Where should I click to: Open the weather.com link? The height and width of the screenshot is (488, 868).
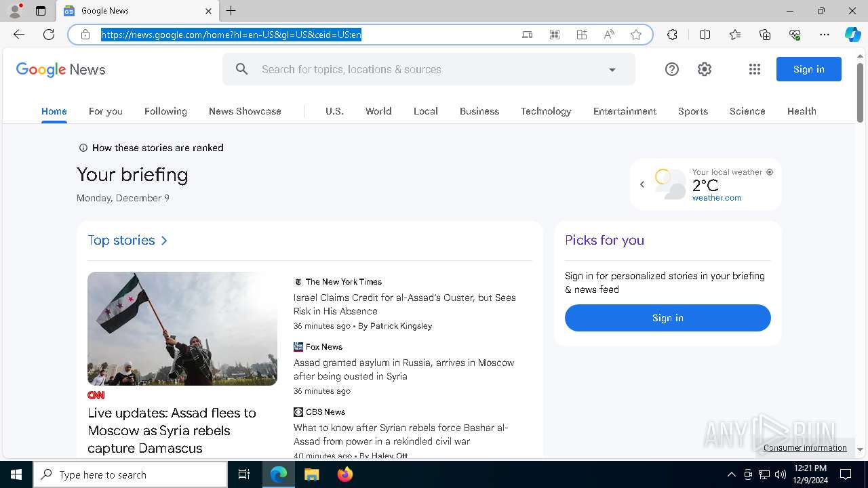point(717,198)
